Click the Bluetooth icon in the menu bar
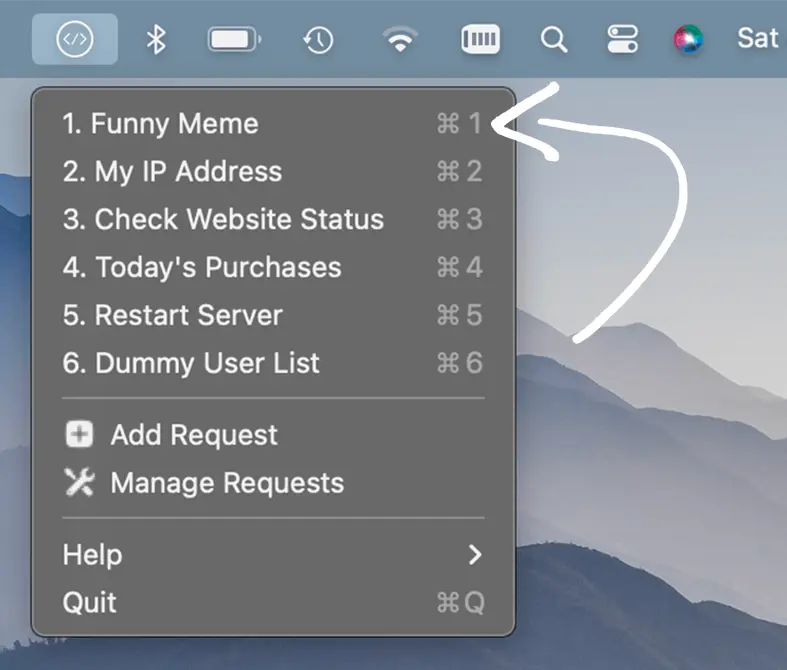 click(x=156, y=40)
